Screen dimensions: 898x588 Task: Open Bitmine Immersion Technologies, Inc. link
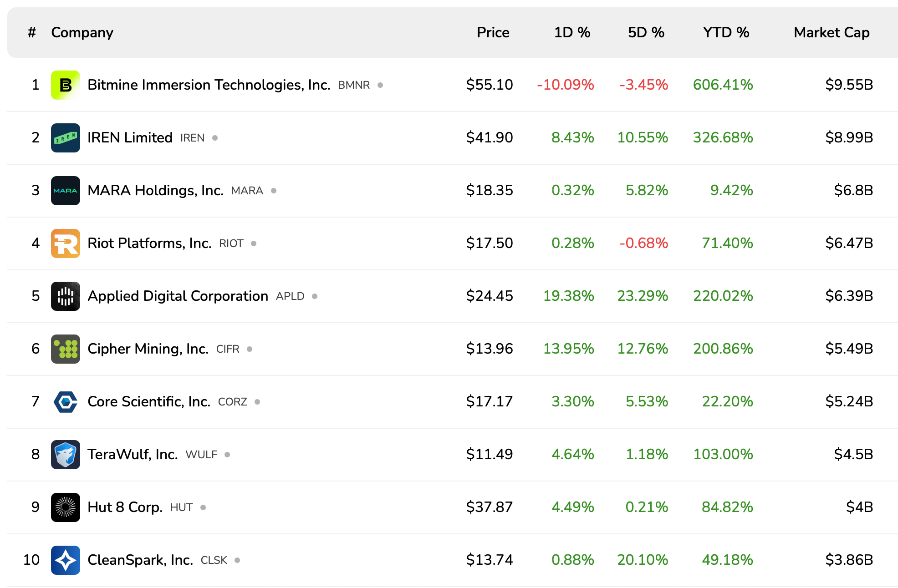209,85
